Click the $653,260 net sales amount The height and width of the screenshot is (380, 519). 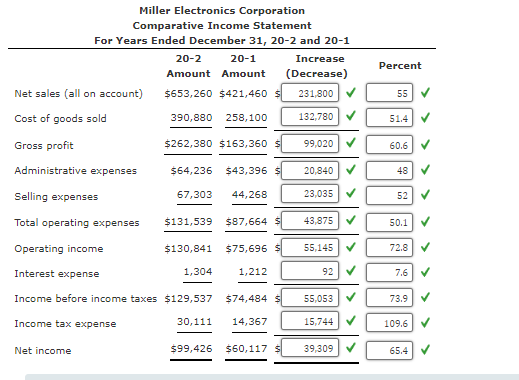coord(188,94)
